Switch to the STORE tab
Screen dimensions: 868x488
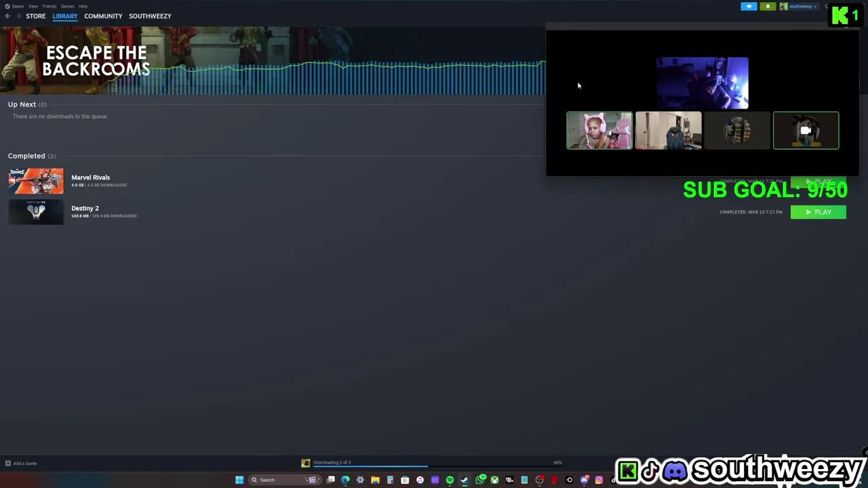36,16
